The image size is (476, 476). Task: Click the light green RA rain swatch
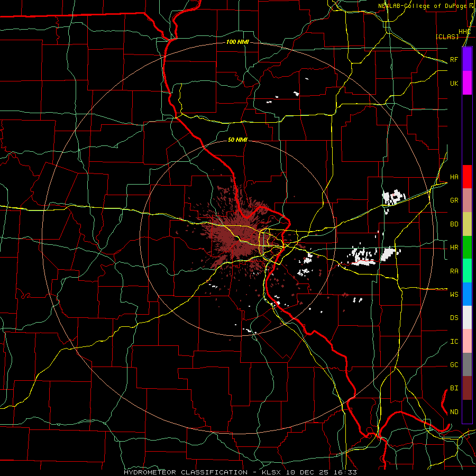(467, 271)
